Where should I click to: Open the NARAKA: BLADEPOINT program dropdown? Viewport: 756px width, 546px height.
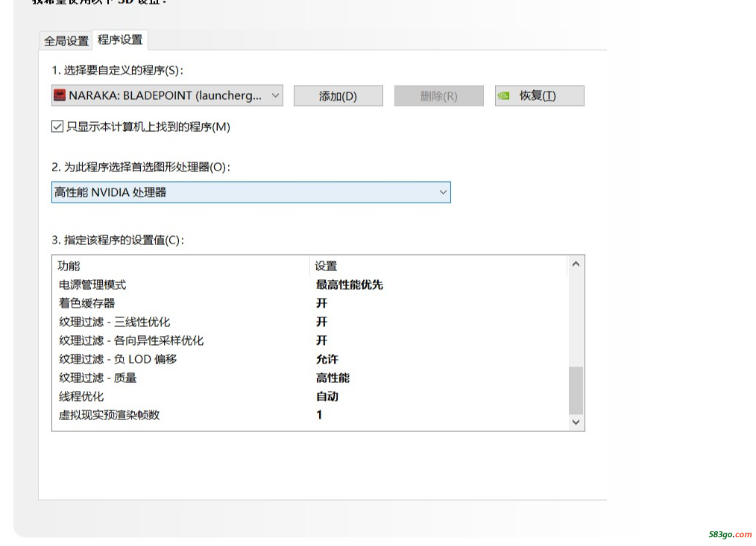pos(167,95)
